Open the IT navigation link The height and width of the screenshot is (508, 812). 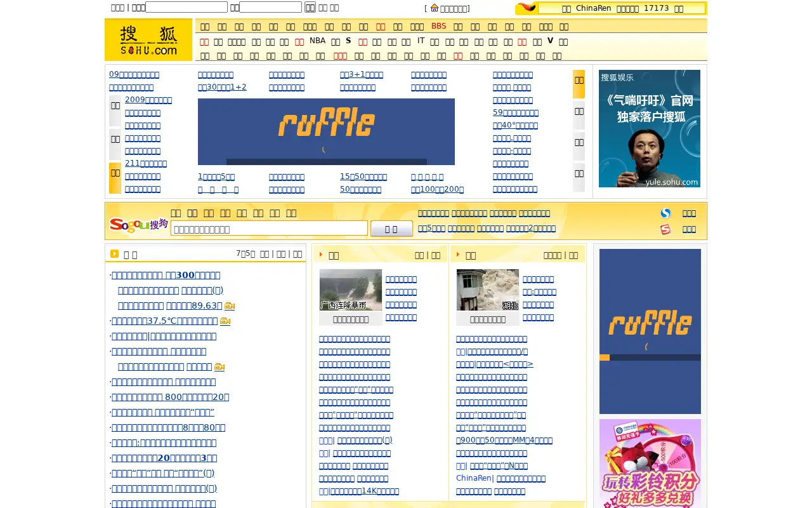(x=421, y=41)
